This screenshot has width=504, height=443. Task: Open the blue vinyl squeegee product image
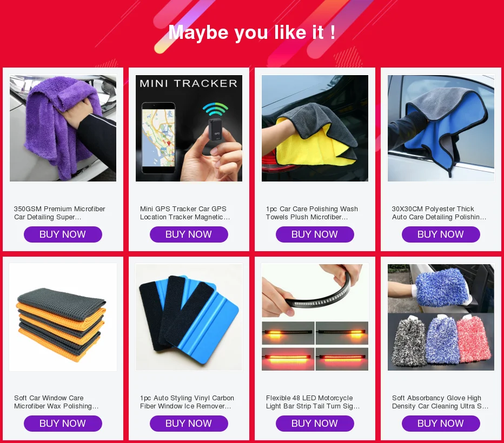189,317
